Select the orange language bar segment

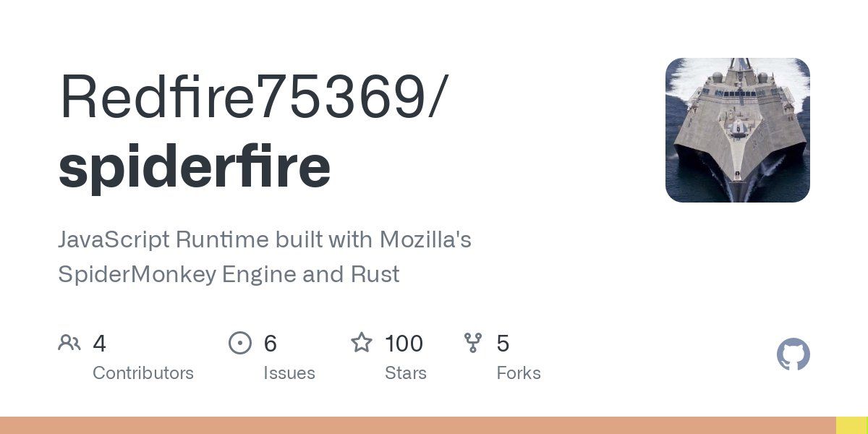click(418, 425)
